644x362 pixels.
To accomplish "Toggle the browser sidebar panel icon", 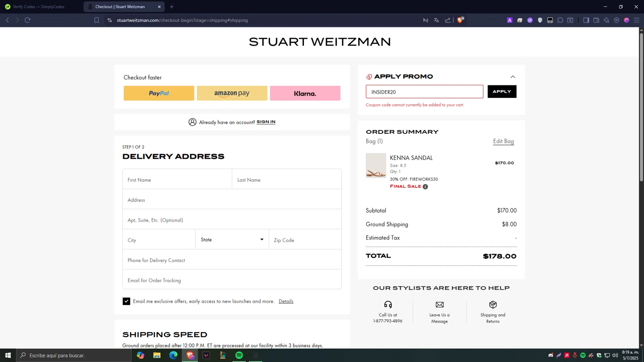I will pyautogui.click(x=586, y=20).
